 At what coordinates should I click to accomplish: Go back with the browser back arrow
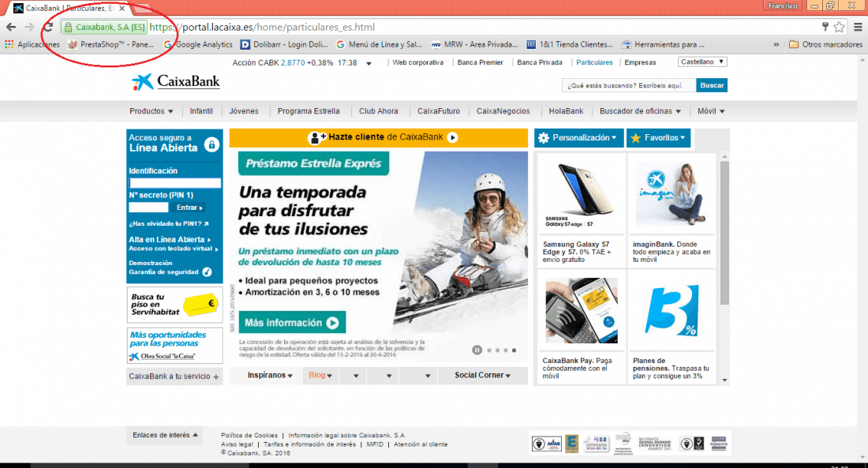tap(10, 27)
